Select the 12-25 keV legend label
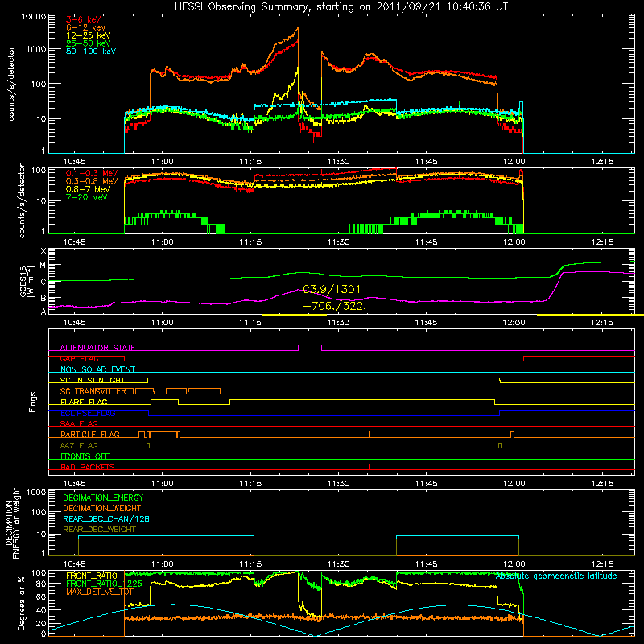The width and height of the screenshot is (644, 644). click(x=89, y=35)
